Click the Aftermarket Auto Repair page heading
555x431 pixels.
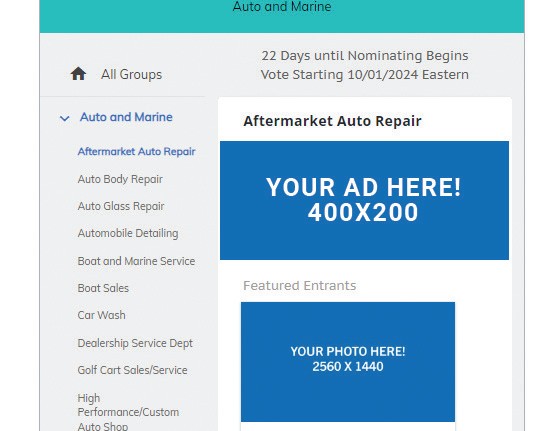(x=332, y=121)
